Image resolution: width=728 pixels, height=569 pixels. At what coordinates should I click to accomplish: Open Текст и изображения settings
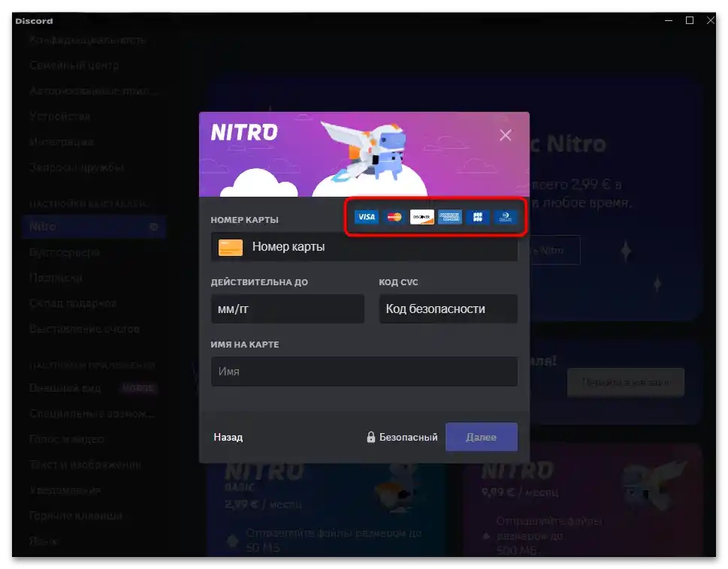[x=85, y=465]
